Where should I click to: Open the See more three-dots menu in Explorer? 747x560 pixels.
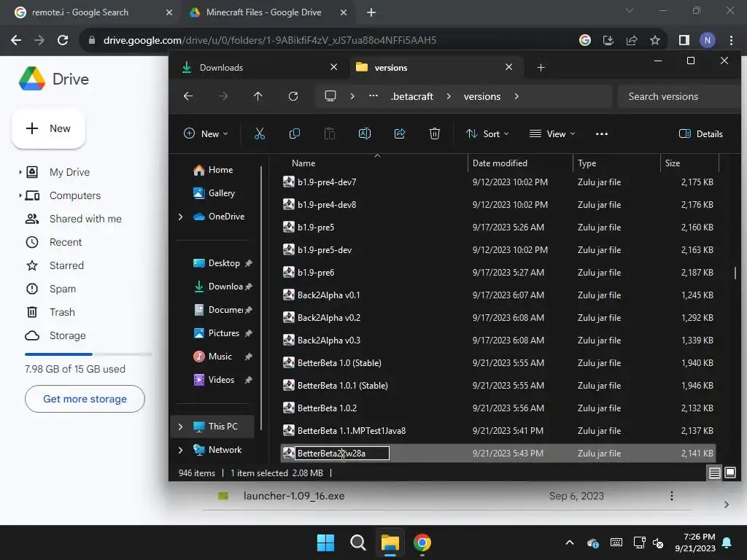[602, 134]
